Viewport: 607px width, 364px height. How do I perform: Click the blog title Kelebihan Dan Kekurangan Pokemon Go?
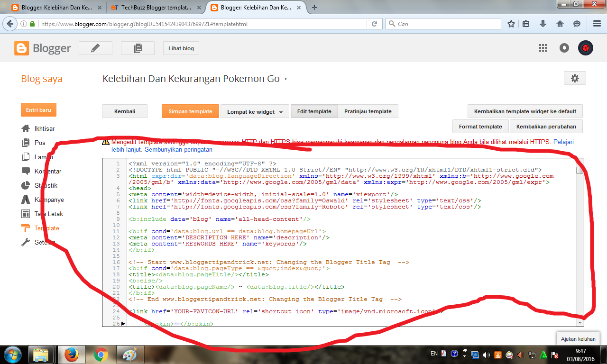[191, 79]
